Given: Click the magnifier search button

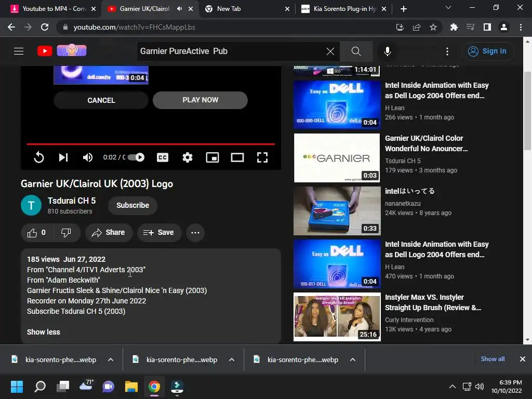Looking at the screenshot, I should tap(356, 51).
